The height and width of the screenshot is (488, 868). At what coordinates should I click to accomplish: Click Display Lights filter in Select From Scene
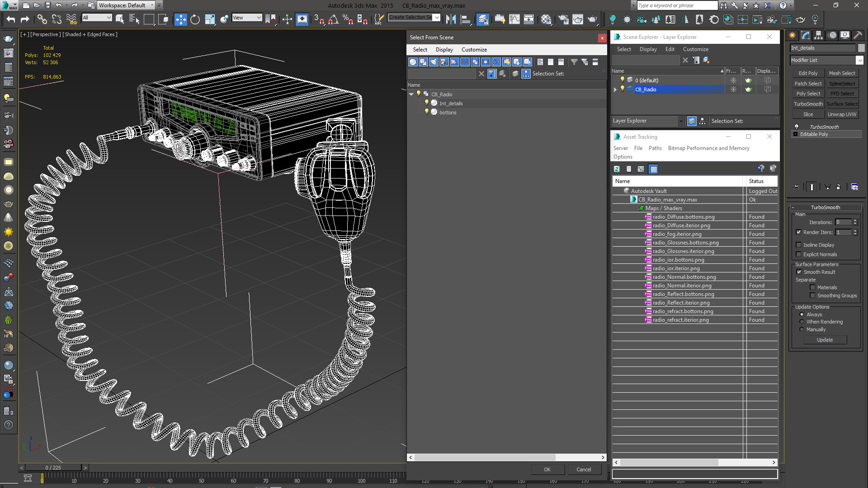pos(434,62)
